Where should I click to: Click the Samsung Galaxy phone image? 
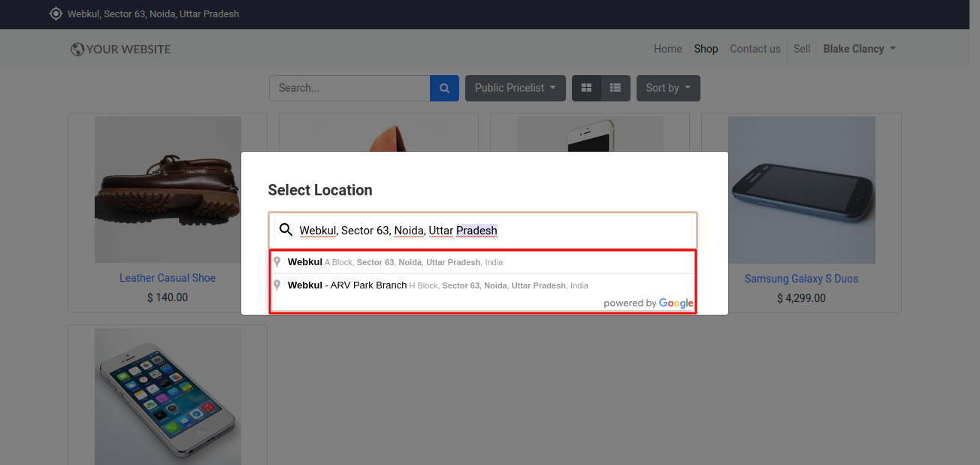[x=801, y=190]
